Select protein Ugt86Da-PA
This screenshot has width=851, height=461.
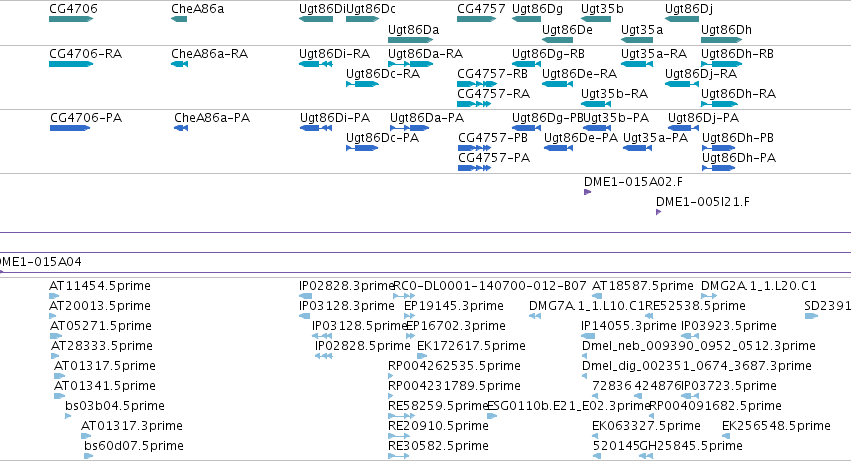click(x=410, y=128)
